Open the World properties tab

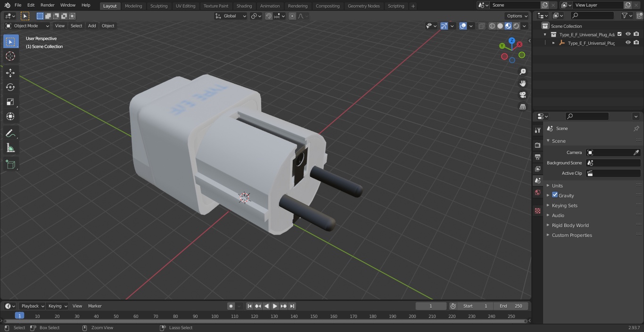537,192
